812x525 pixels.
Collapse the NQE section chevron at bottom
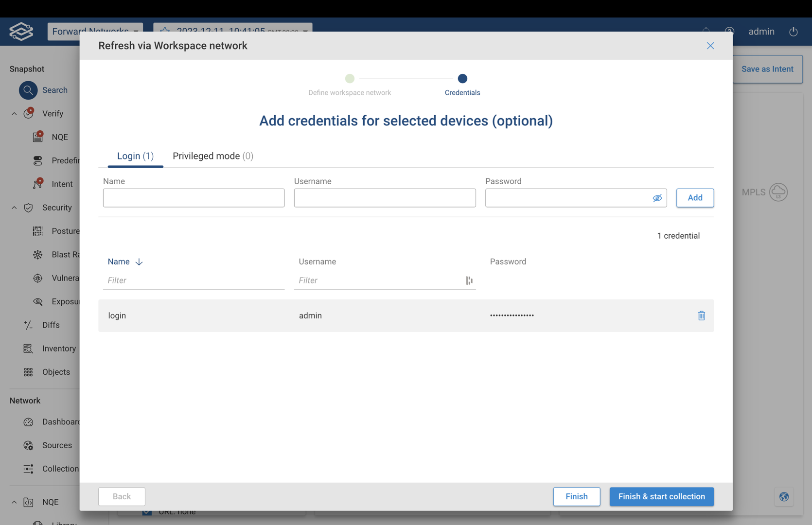coord(14,502)
